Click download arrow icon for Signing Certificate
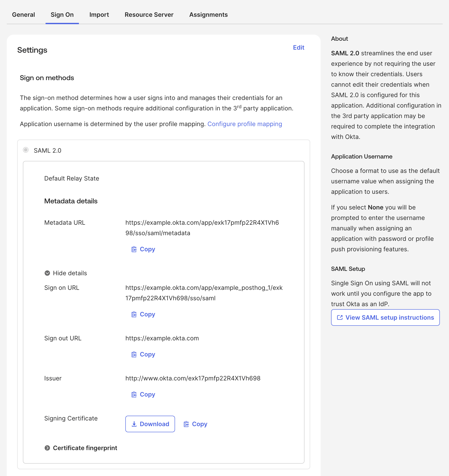This screenshot has height=476, width=449. 134,424
